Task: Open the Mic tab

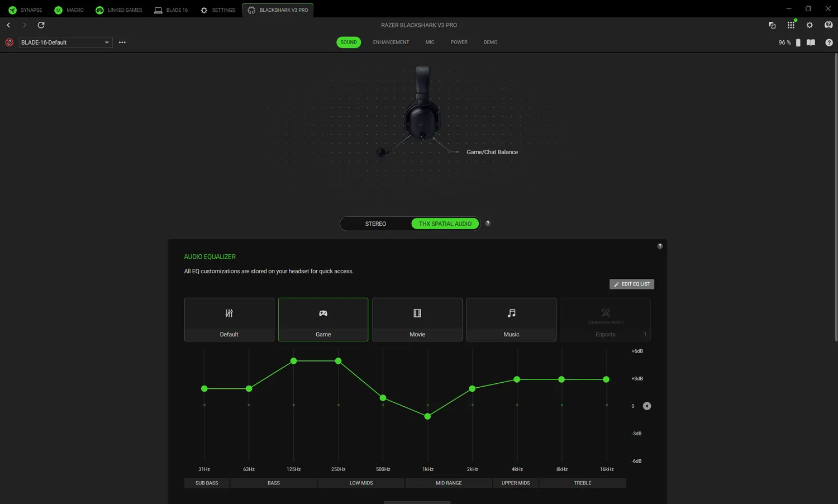Action: pyautogui.click(x=430, y=42)
